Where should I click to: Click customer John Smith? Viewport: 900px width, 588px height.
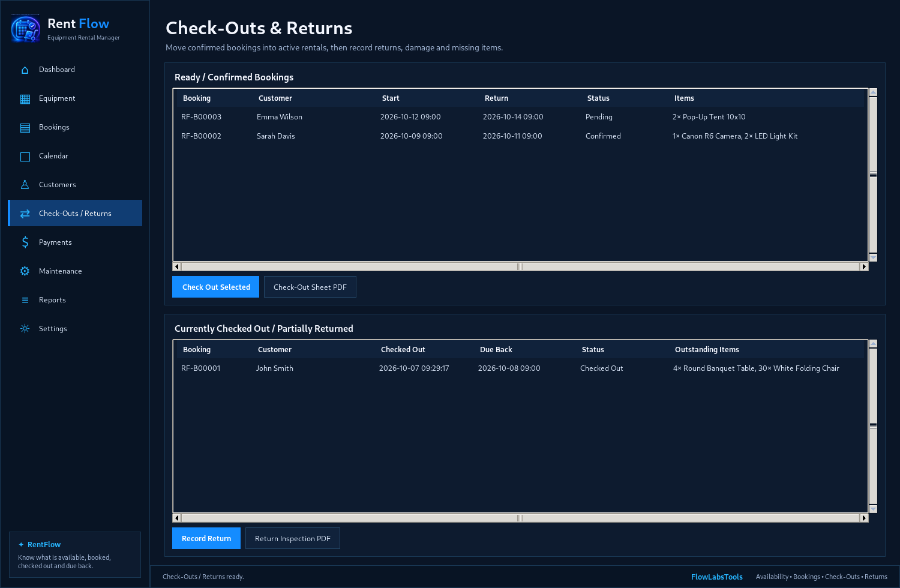click(x=275, y=368)
